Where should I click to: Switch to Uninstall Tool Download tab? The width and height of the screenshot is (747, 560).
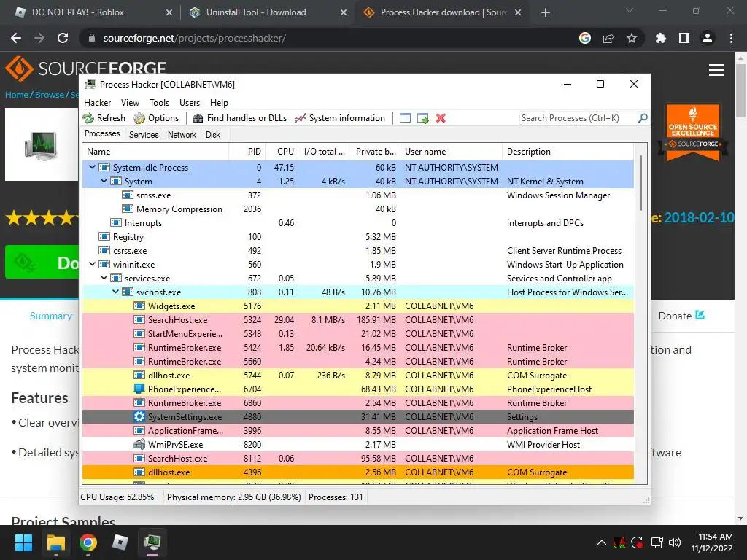267,12
